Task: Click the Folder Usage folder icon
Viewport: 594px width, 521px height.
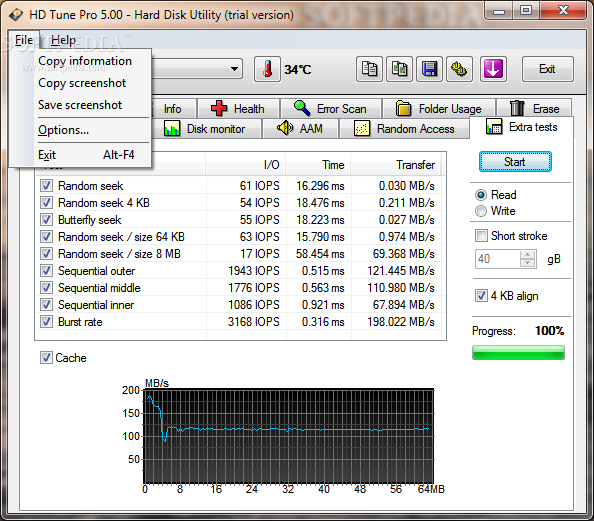Action: (403, 108)
